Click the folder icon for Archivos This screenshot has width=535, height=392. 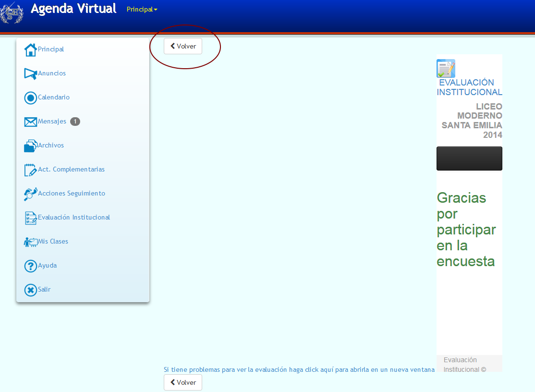(30, 146)
